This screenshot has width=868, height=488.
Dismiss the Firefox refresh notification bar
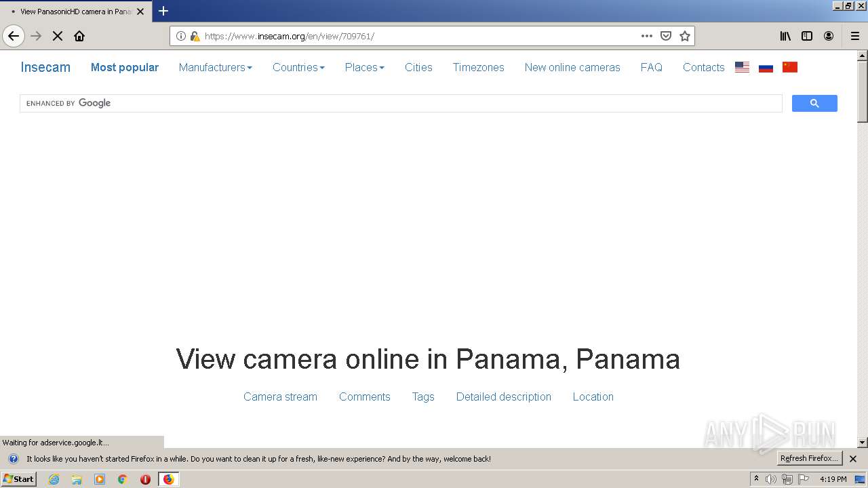coord(853,459)
